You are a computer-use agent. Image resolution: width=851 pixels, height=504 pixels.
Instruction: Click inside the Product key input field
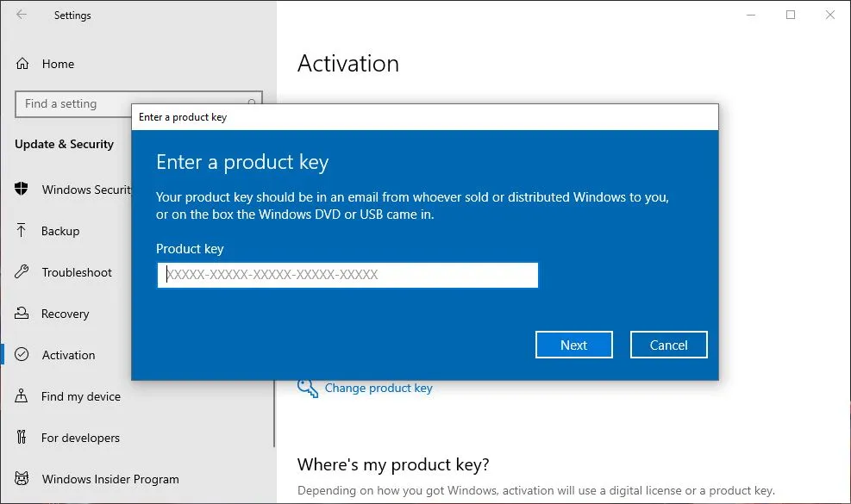pos(347,275)
